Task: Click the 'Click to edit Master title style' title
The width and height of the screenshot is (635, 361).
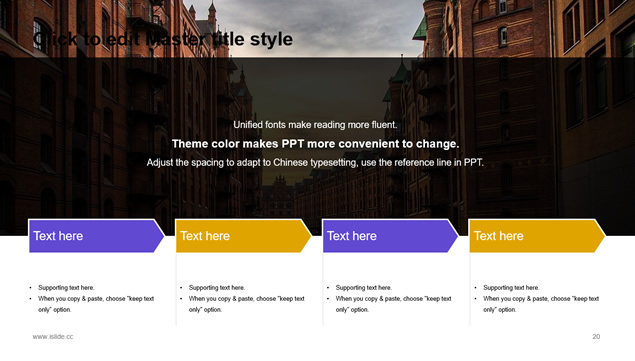Action: (x=162, y=39)
